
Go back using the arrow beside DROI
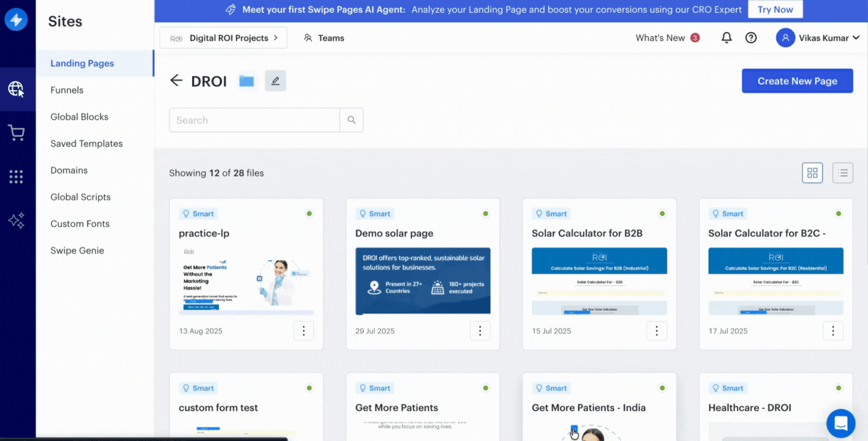point(176,81)
